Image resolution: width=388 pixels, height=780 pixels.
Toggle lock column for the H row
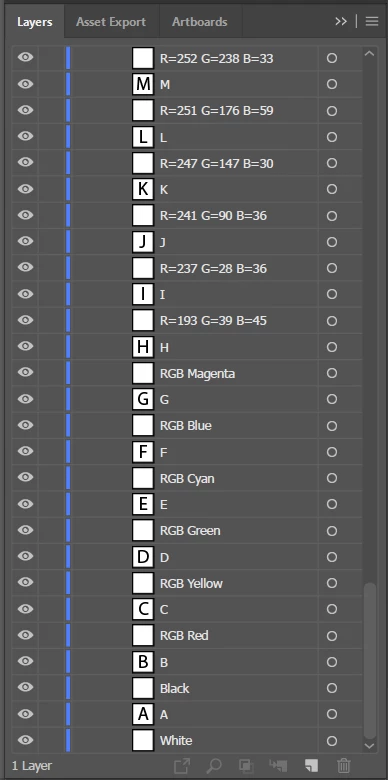(x=51, y=347)
